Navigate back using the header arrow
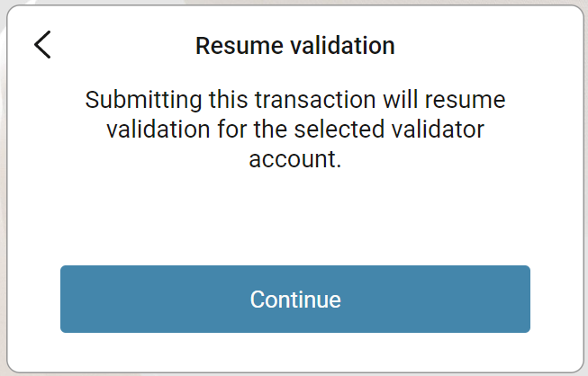 (x=42, y=45)
